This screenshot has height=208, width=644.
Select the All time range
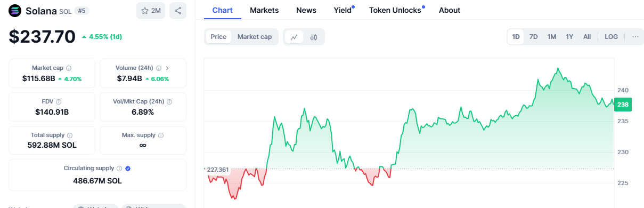(587, 37)
